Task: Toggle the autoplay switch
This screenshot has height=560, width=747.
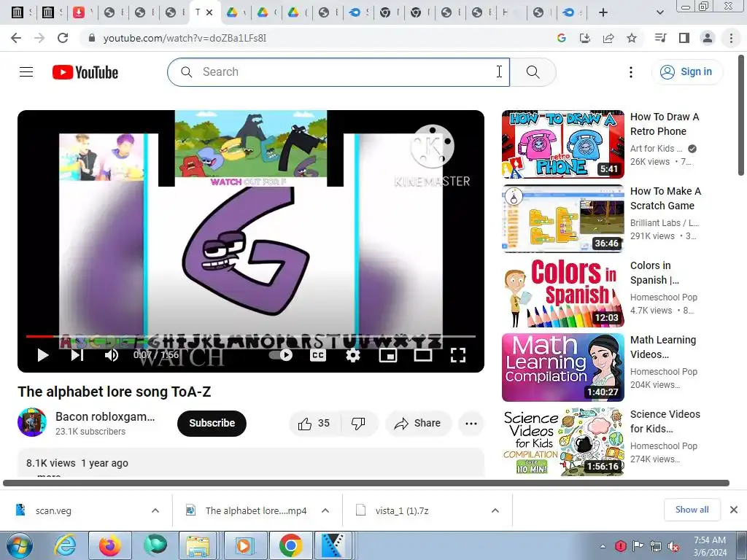Action: pyautogui.click(x=282, y=355)
